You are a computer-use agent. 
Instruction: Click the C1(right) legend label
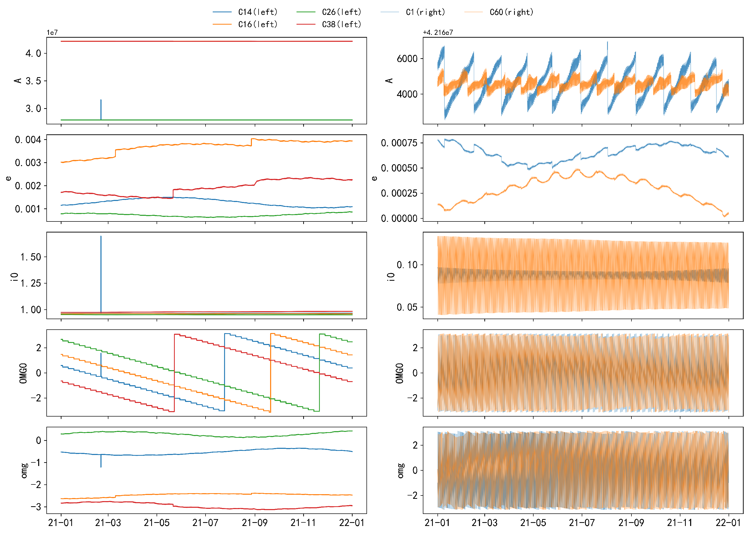pos(425,12)
